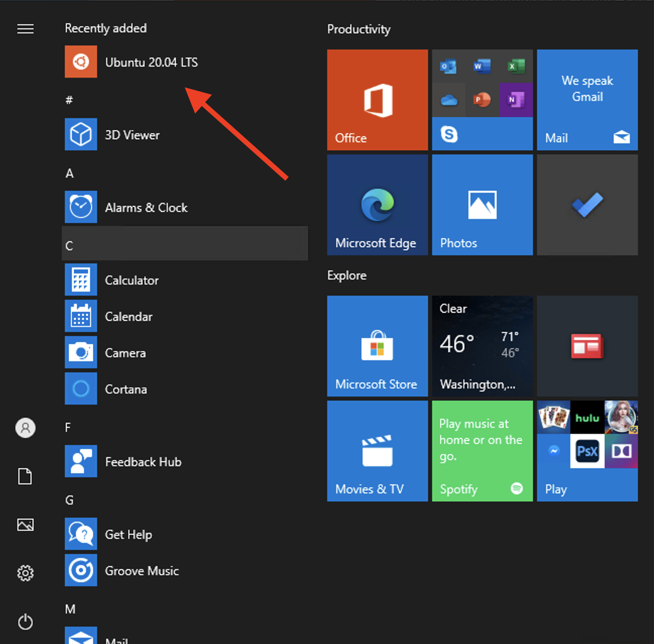Open the Mail live tile
654x644 pixels.
pyautogui.click(x=587, y=100)
